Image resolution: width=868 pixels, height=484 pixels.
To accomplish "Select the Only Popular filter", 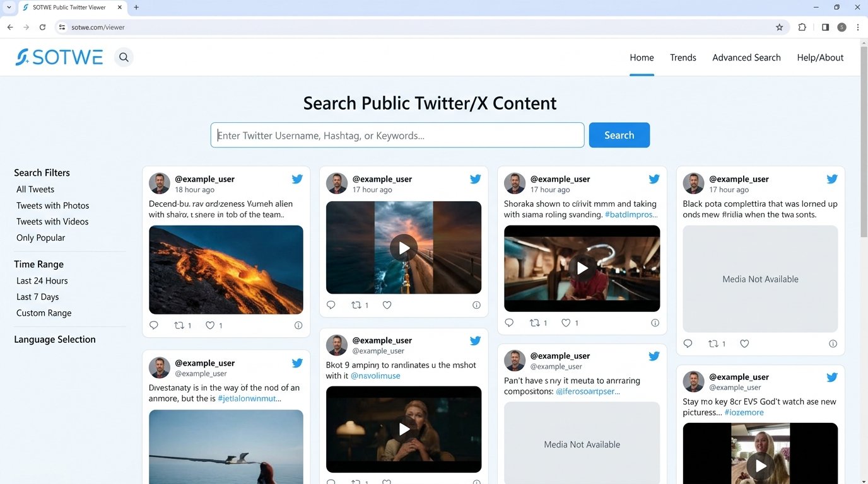I will (41, 238).
